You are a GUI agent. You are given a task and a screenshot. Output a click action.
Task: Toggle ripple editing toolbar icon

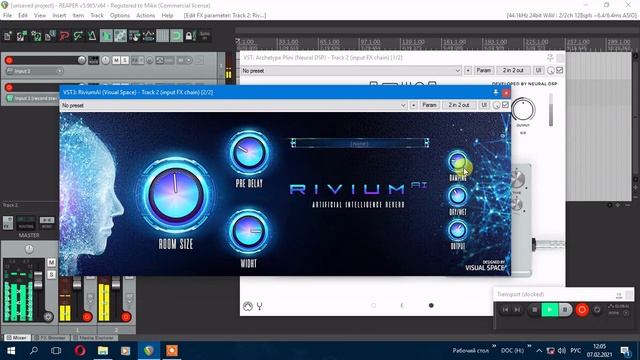click(x=134, y=36)
